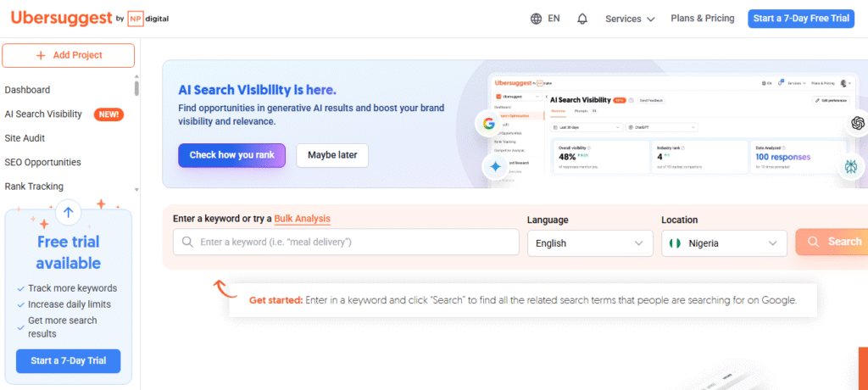Click the Ubersuggest logo

[x=61, y=19]
